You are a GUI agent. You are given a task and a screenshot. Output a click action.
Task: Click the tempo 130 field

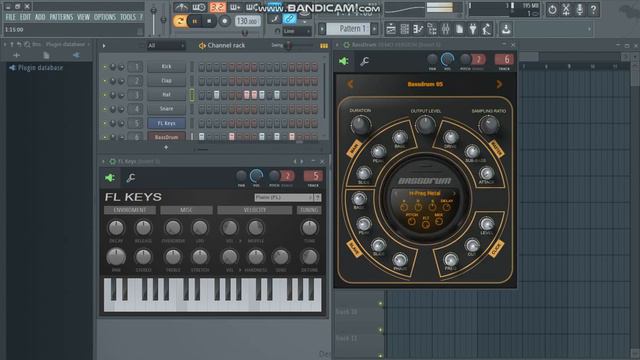[x=247, y=21]
